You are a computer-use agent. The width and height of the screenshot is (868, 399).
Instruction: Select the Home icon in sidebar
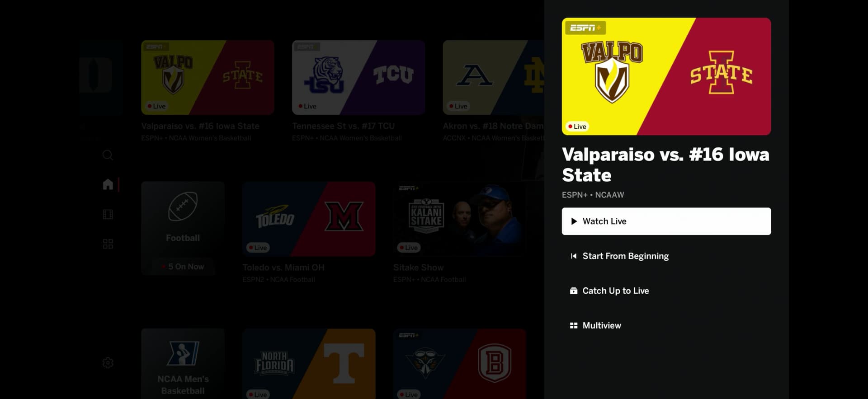point(108,184)
